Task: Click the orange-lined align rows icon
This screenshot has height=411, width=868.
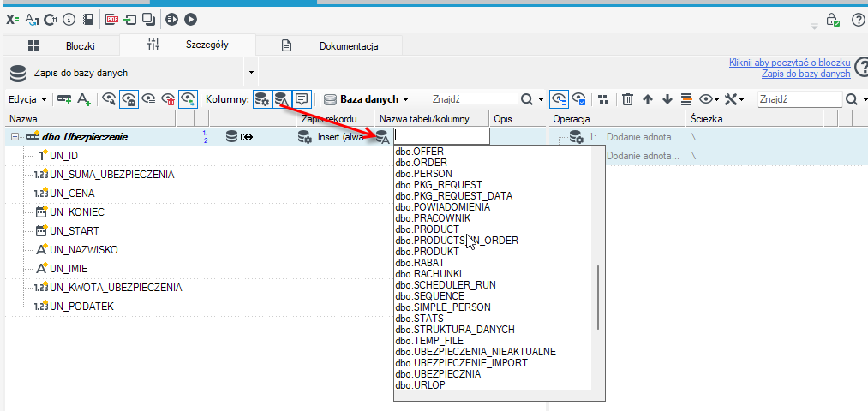Action: [x=686, y=99]
